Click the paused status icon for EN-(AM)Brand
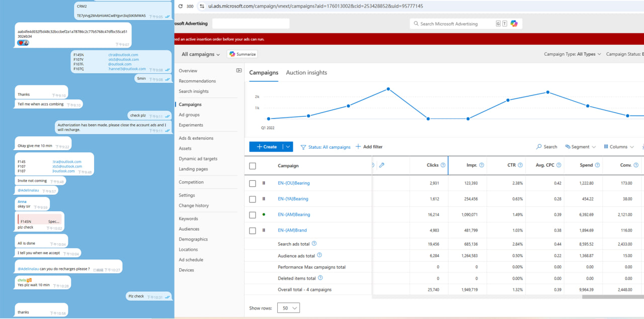Screen dimensions: 644x319 tap(264, 230)
